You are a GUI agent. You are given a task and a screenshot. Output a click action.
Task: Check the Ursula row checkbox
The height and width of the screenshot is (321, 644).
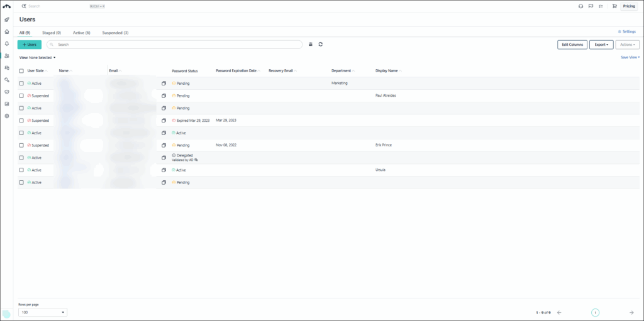pos(21,170)
